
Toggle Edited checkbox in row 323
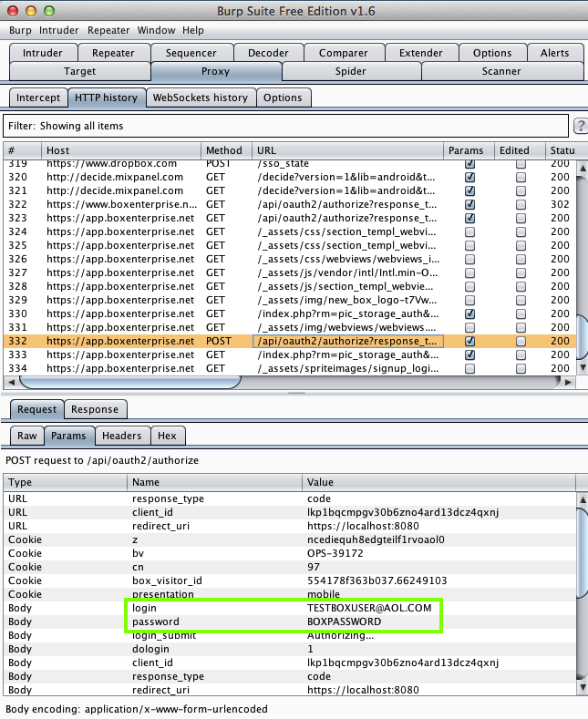tap(521, 219)
